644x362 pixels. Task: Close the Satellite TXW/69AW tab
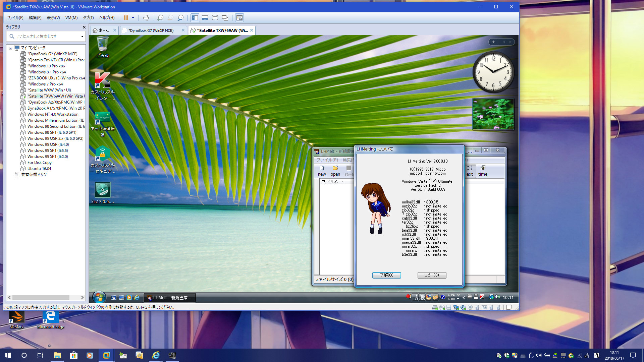click(252, 30)
